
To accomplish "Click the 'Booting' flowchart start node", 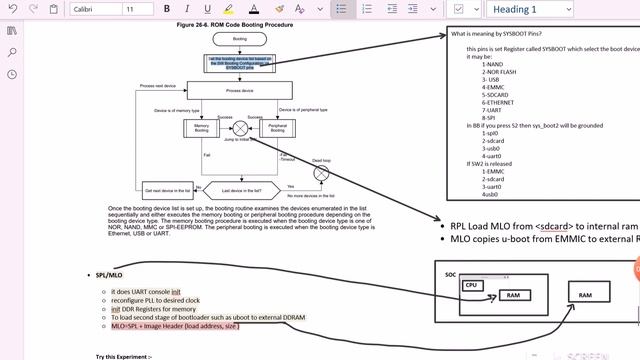I will pos(240,39).
